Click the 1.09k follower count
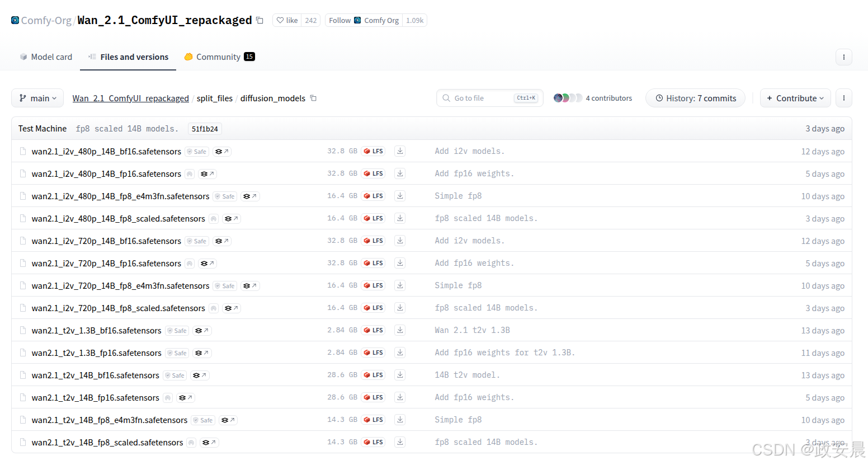 (x=414, y=20)
